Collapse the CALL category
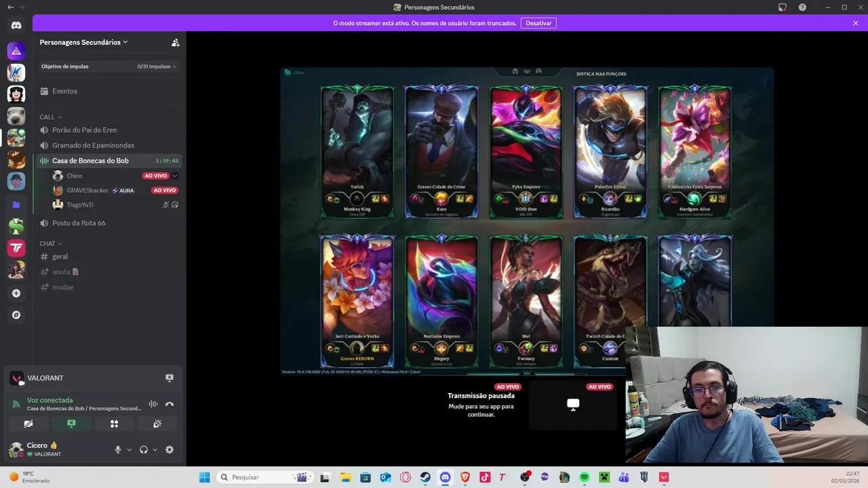The height and width of the screenshot is (488, 868). 51,117
